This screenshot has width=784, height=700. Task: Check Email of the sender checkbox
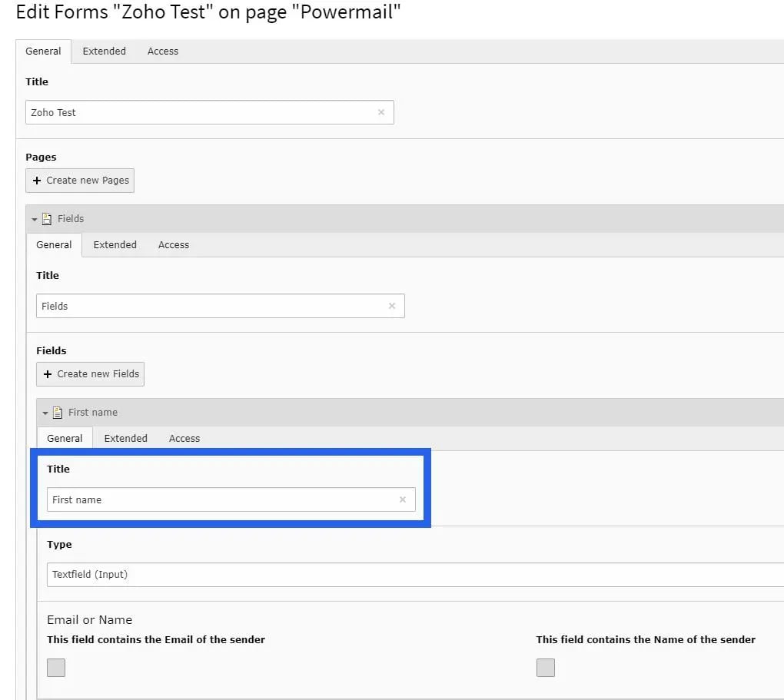56,668
